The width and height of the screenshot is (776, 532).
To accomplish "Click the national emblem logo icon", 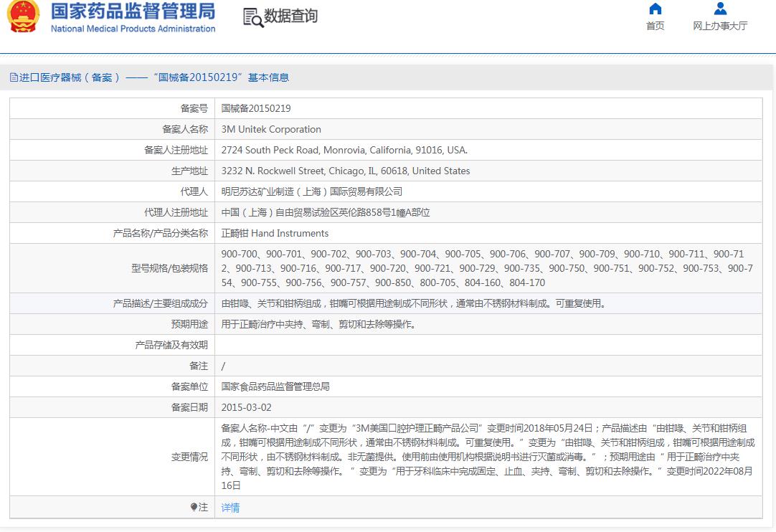I will coord(23,16).
